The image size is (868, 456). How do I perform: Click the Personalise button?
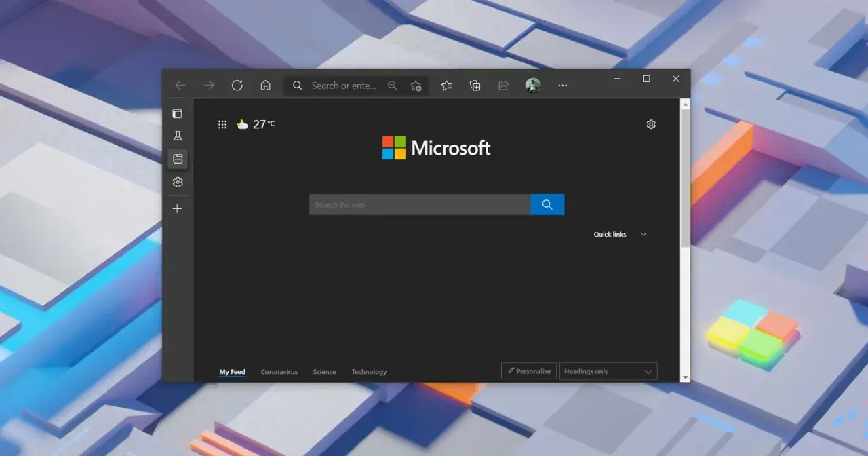pos(529,371)
